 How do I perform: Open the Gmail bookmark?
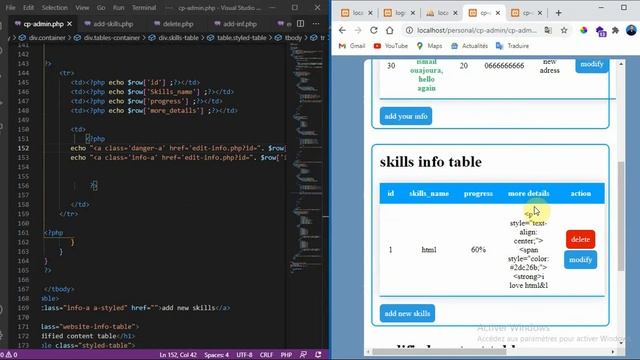(x=352, y=46)
